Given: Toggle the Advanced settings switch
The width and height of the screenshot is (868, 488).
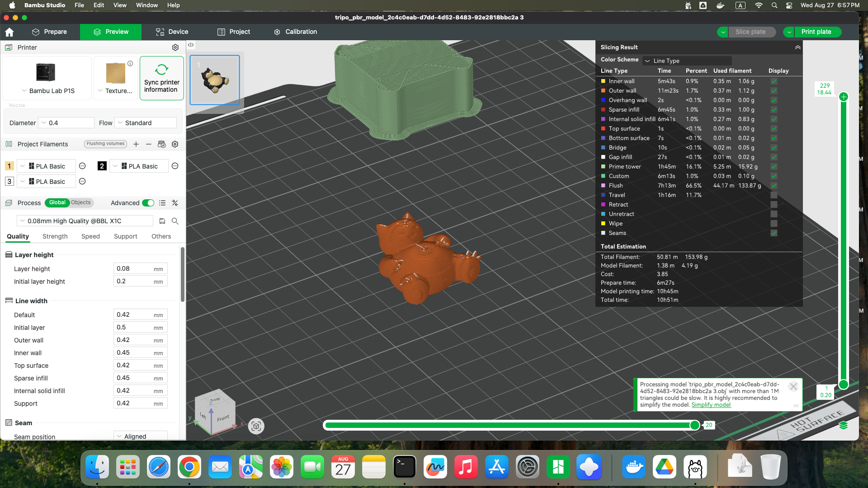Looking at the screenshot, I should (148, 203).
